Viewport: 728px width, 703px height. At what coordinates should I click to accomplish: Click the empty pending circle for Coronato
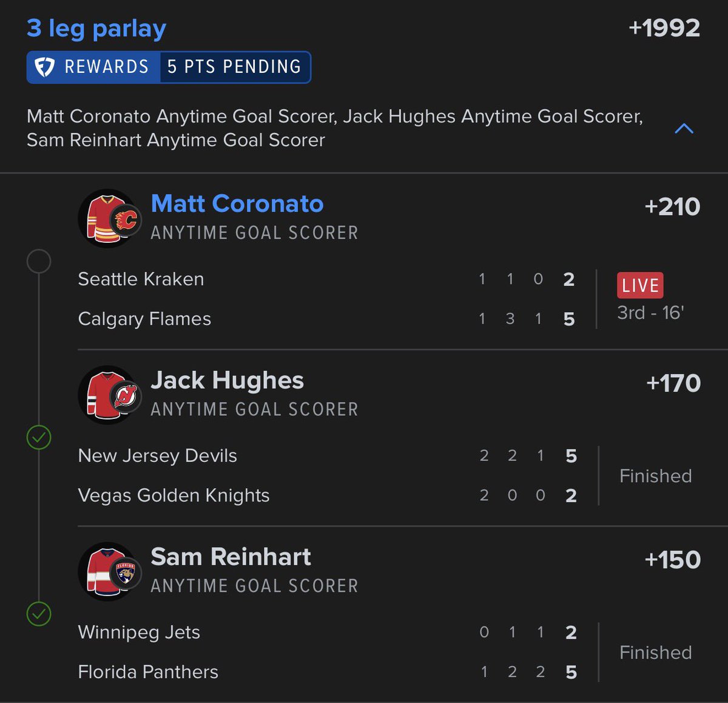point(39,261)
